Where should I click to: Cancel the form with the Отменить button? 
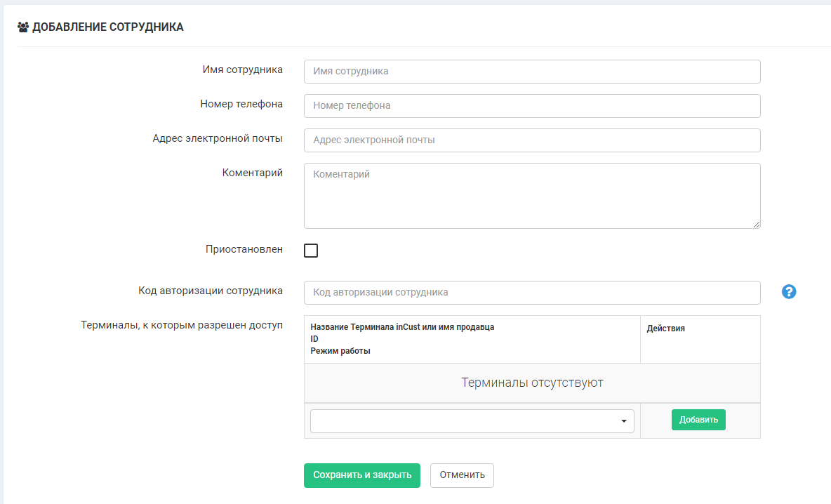click(462, 475)
